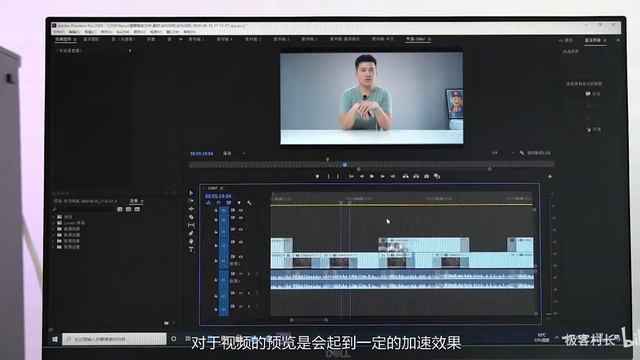Click the Lift button
Image resolution: width=640 pixels, height=360 pixels.
click(405, 176)
